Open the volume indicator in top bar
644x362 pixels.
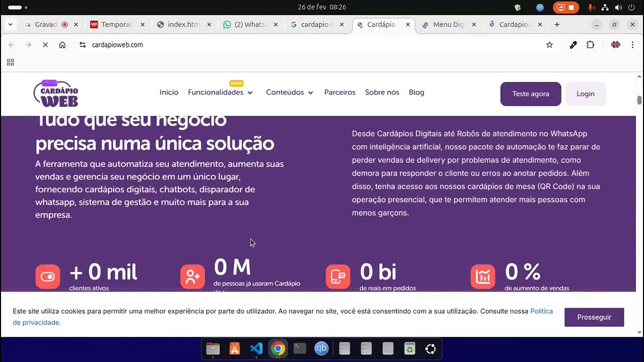point(618,8)
